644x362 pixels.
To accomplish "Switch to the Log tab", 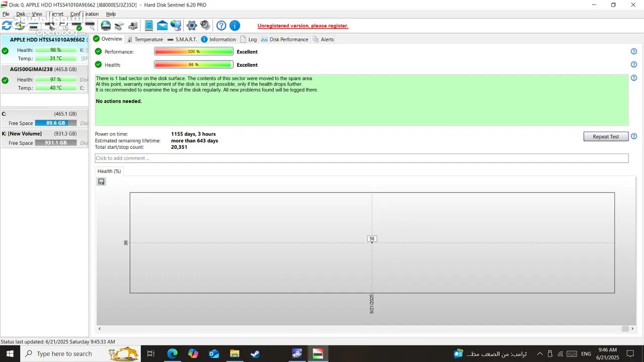I will tap(249, 39).
